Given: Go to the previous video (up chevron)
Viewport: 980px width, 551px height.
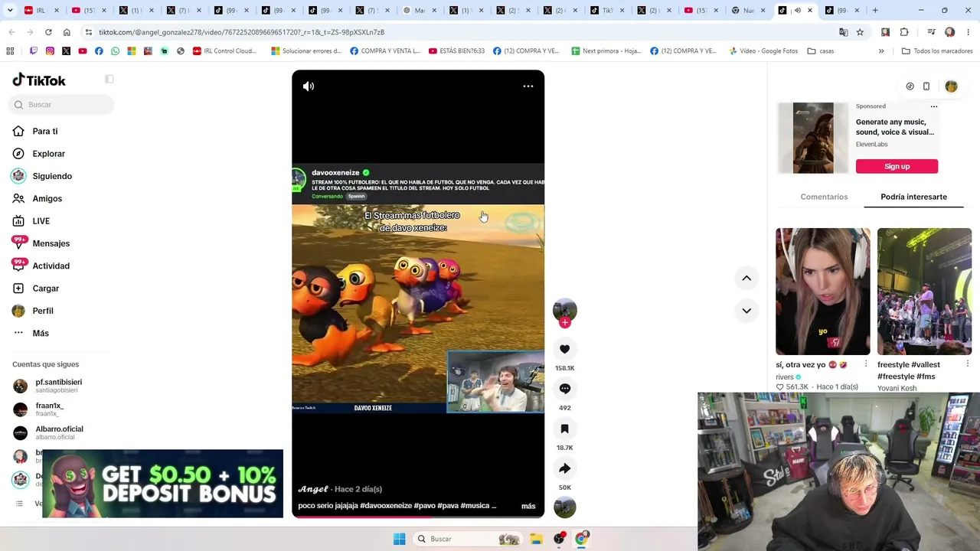Looking at the screenshot, I should pos(746,278).
